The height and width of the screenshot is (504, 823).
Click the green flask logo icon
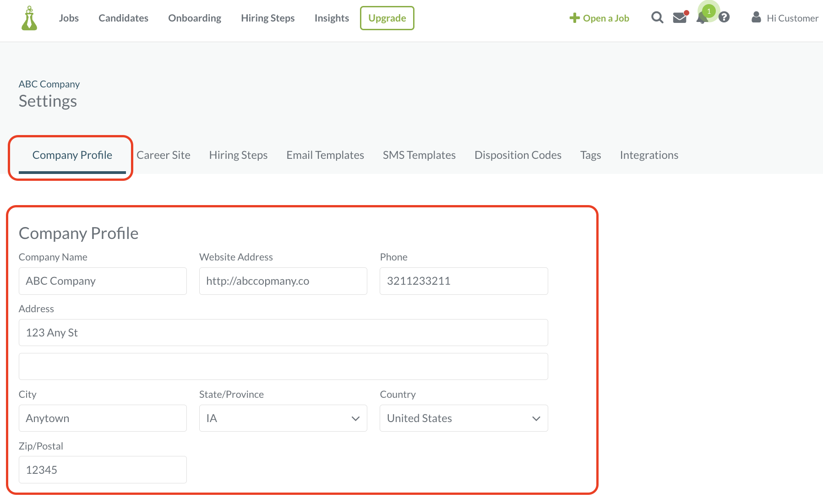pos(29,18)
